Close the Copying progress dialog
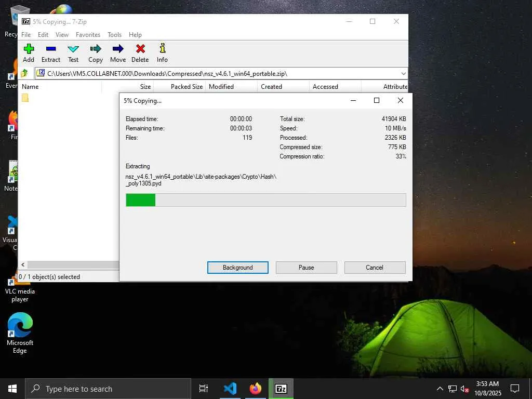 click(401, 100)
